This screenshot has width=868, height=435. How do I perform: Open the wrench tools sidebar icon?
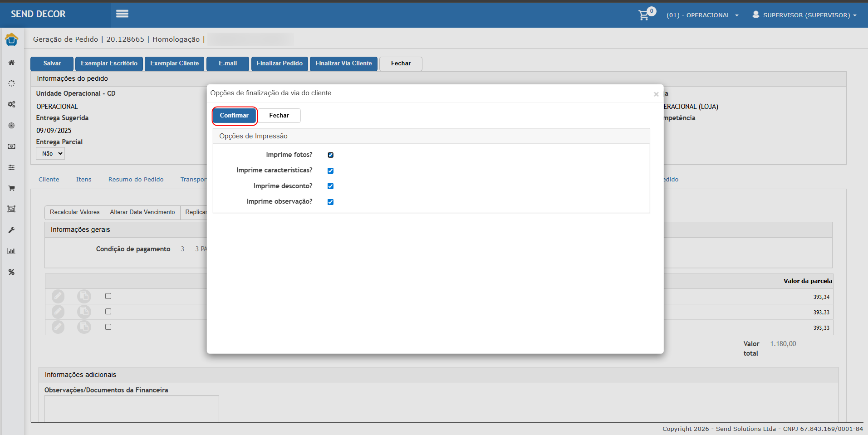click(11, 230)
